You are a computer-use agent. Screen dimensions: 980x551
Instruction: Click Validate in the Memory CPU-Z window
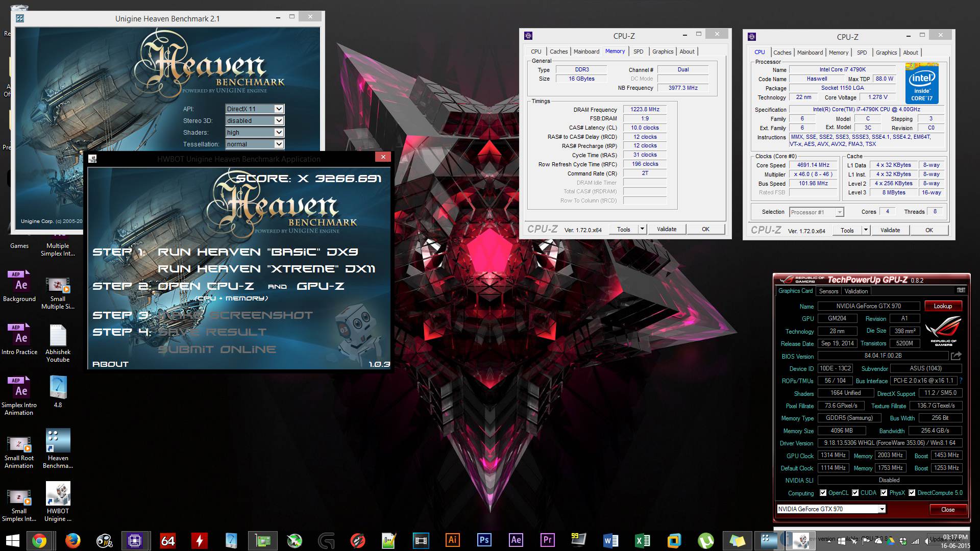pos(666,229)
